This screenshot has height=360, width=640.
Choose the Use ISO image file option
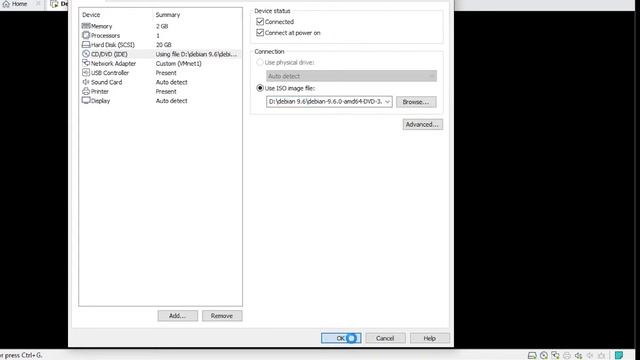(260, 88)
